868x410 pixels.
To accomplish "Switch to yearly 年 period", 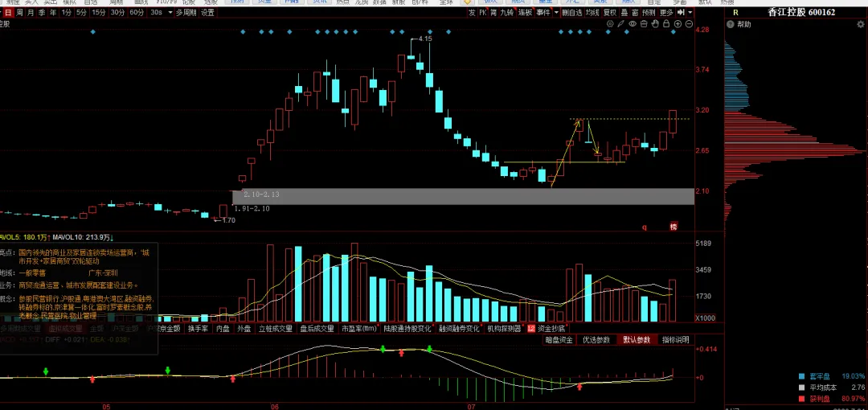I will tap(53, 12).
